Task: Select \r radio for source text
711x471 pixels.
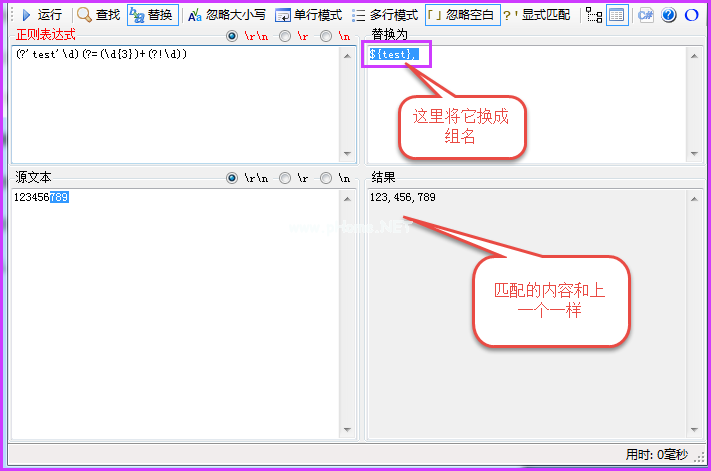Action: pyautogui.click(x=285, y=178)
